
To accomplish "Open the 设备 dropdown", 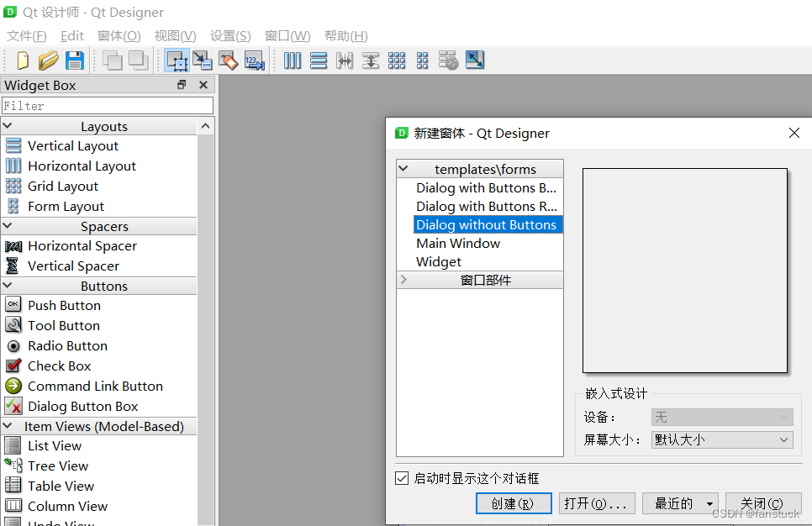I will click(722, 418).
